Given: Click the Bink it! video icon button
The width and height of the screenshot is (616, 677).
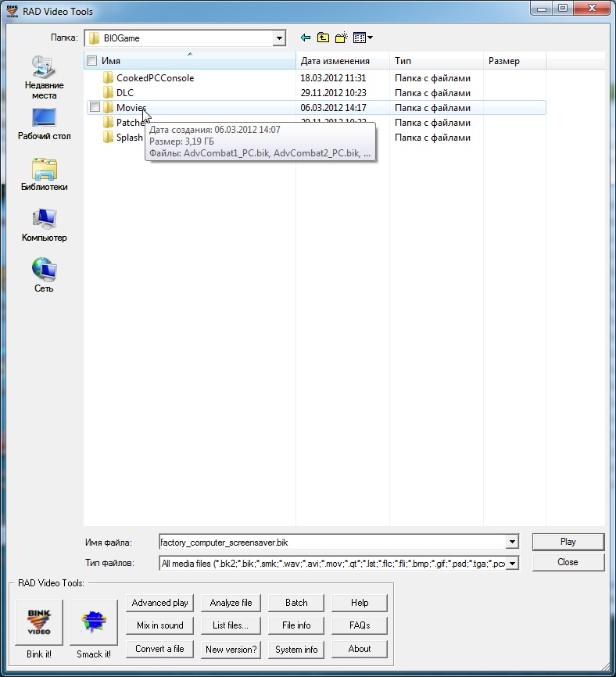Looking at the screenshot, I should (x=39, y=621).
